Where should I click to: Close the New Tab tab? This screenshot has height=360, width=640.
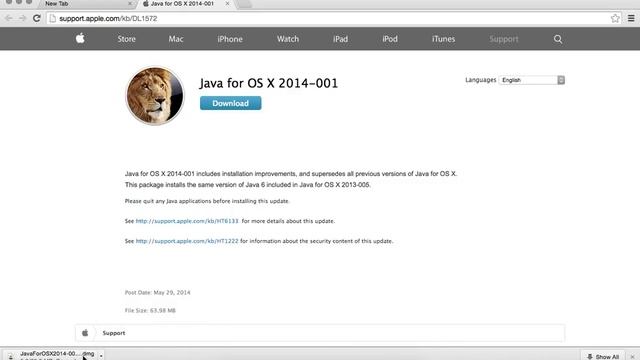tap(130, 3)
